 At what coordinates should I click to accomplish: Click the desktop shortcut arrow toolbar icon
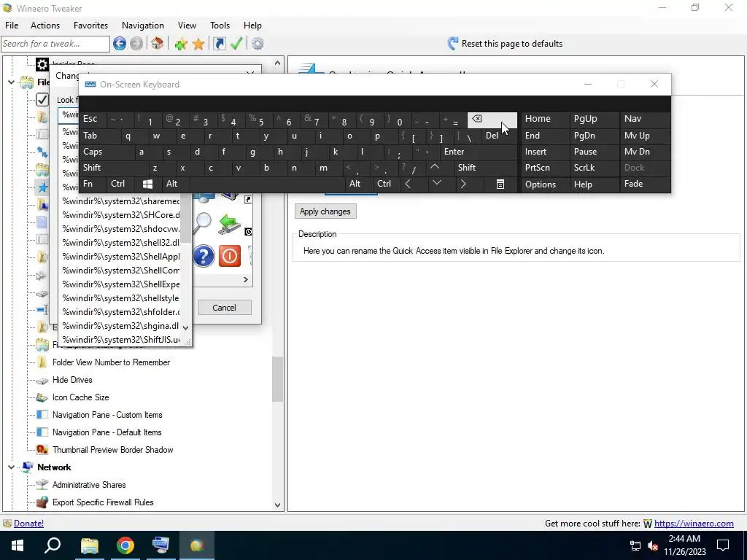coord(220,44)
